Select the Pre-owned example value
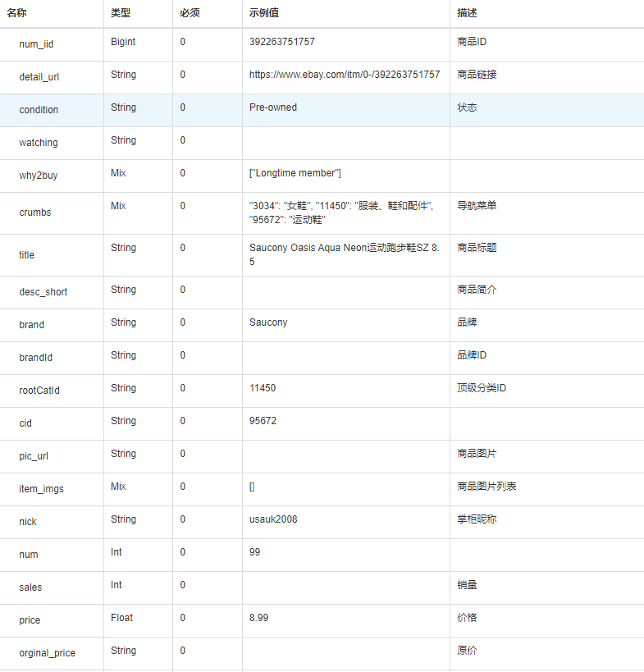 coord(273,107)
